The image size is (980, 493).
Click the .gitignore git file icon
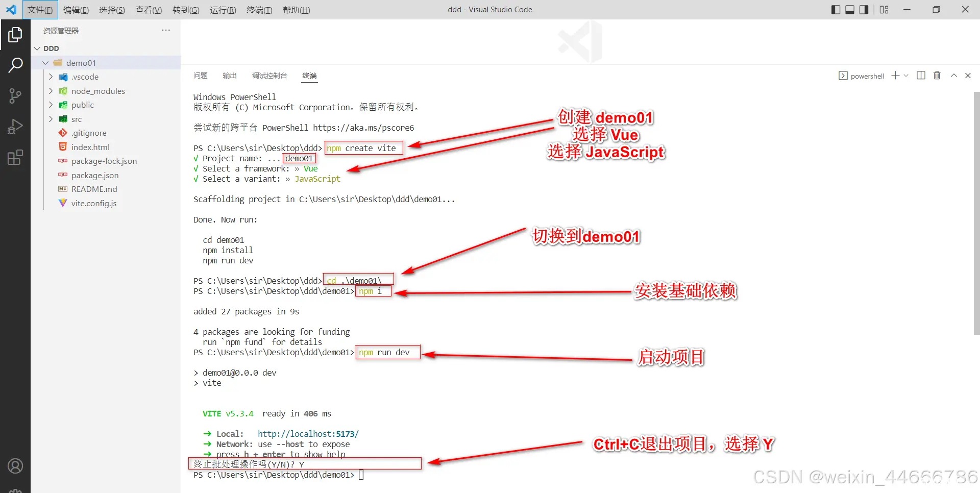(x=63, y=133)
